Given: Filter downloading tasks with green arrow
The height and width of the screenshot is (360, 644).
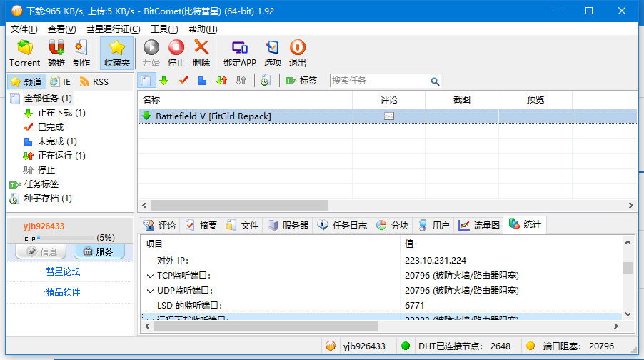Looking at the screenshot, I should tap(164, 81).
